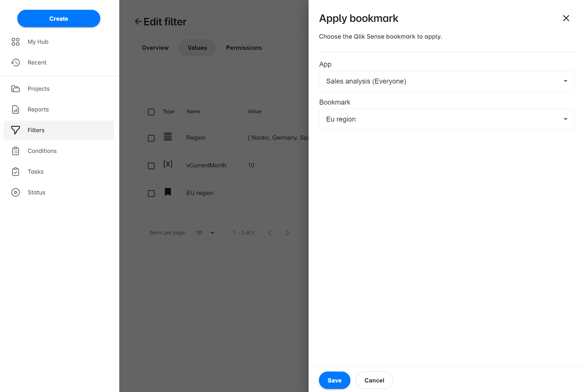Cancel the Apply bookmark dialog

pyautogui.click(x=374, y=380)
